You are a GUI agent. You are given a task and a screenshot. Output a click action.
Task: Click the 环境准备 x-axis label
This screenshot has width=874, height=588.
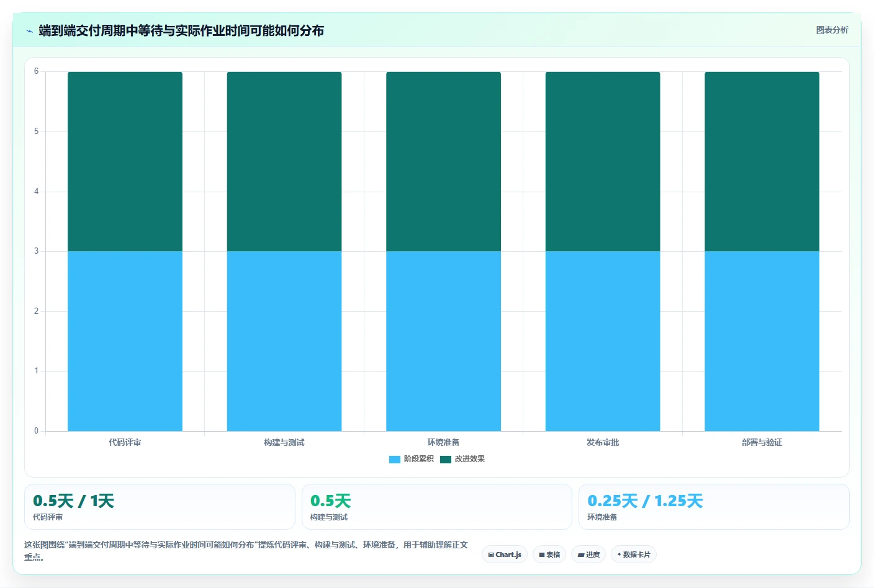pyautogui.click(x=443, y=442)
